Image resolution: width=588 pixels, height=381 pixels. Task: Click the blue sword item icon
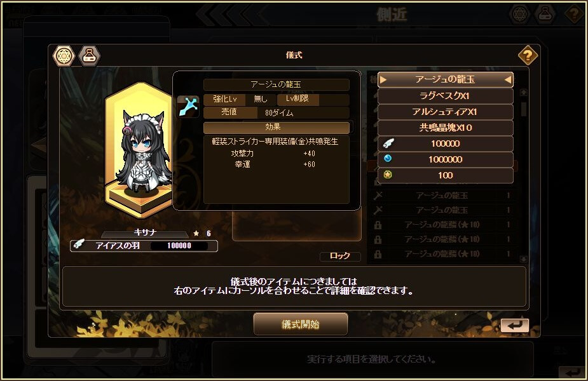[188, 107]
